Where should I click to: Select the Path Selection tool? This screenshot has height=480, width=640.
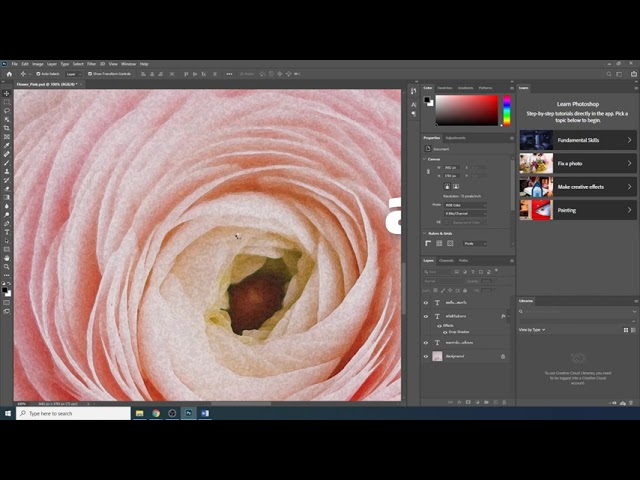point(7,241)
